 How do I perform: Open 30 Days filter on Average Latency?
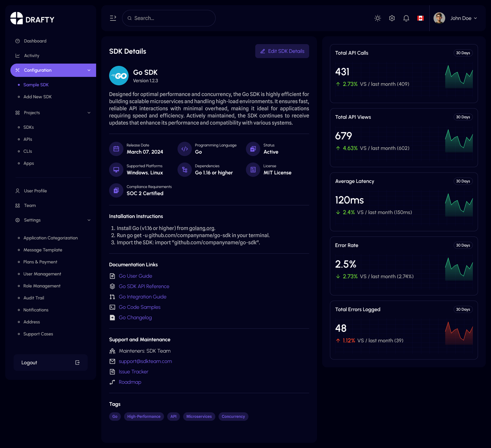tap(463, 181)
